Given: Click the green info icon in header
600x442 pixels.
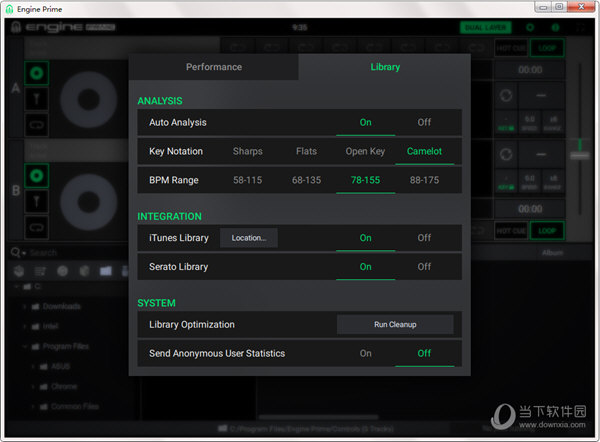Looking at the screenshot, I should (555, 28).
